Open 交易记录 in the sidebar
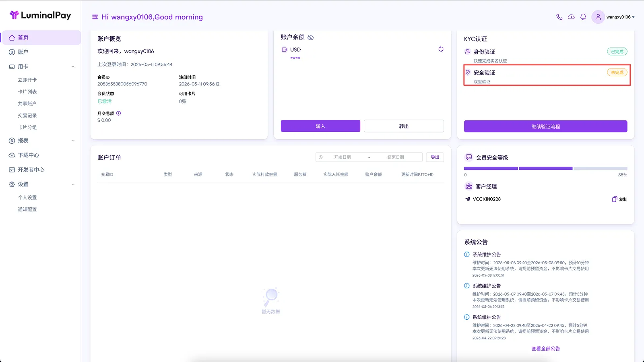 pyautogui.click(x=27, y=116)
